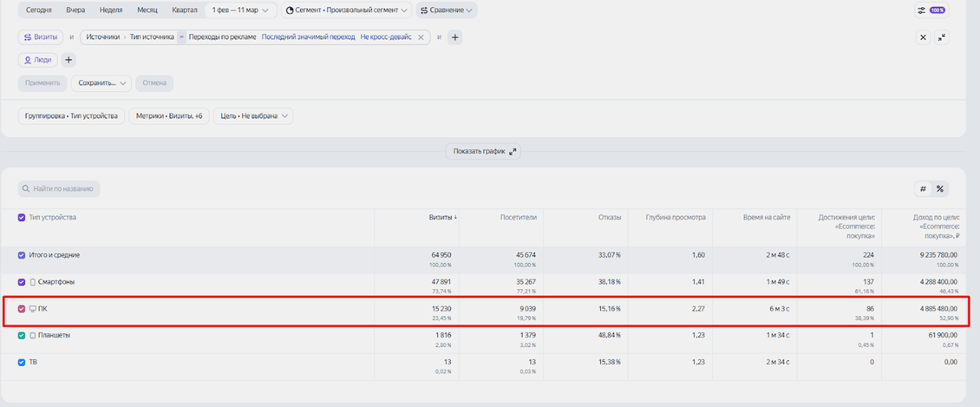Image resolution: width=980 pixels, height=407 pixels.
Task: Toggle the ПК row checkbox
Action: click(22, 309)
